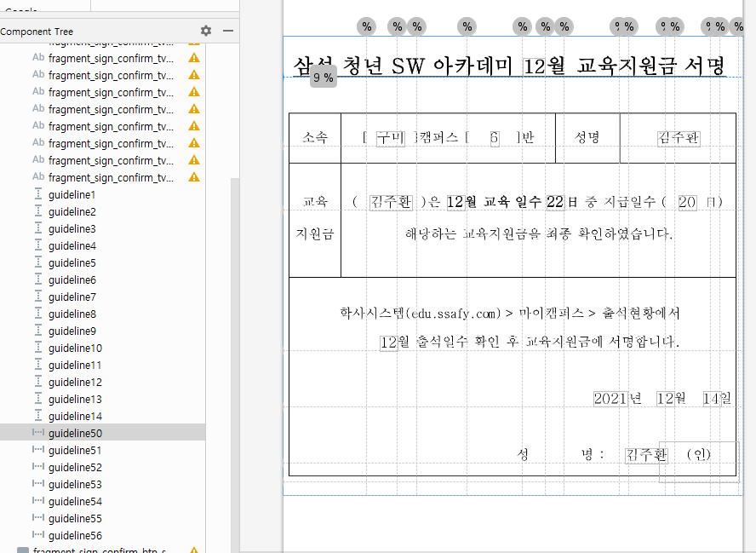Select the '20' paid days text view
This screenshot has height=553, width=756.
[687, 202]
